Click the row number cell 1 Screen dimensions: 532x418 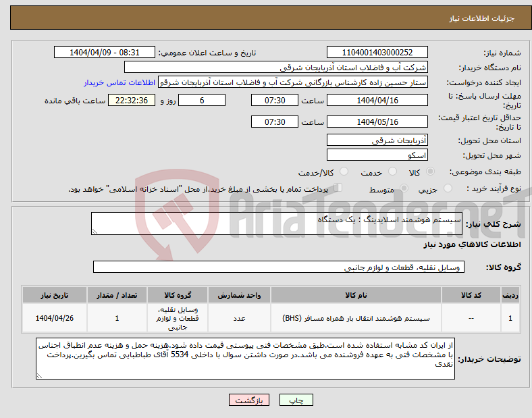pyautogui.click(x=510, y=318)
